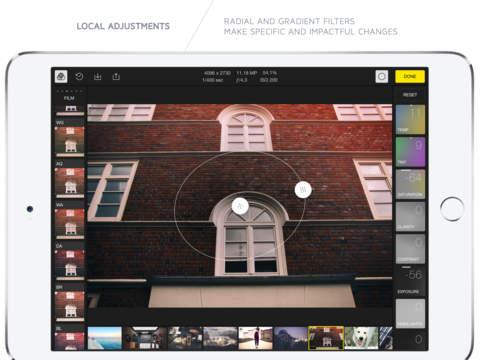Click the iPad home button
The width and height of the screenshot is (480, 360).
tap(452, 209)
